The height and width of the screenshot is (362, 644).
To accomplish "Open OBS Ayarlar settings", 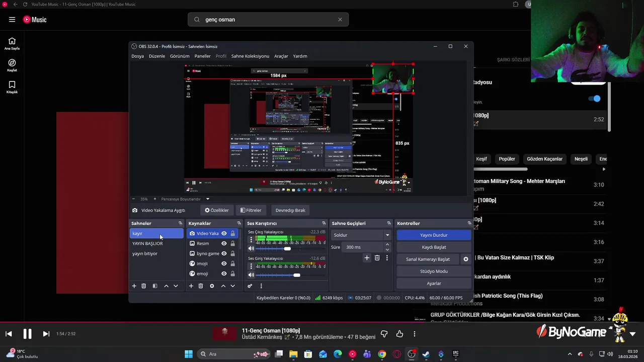I will (x=434, y=283).
